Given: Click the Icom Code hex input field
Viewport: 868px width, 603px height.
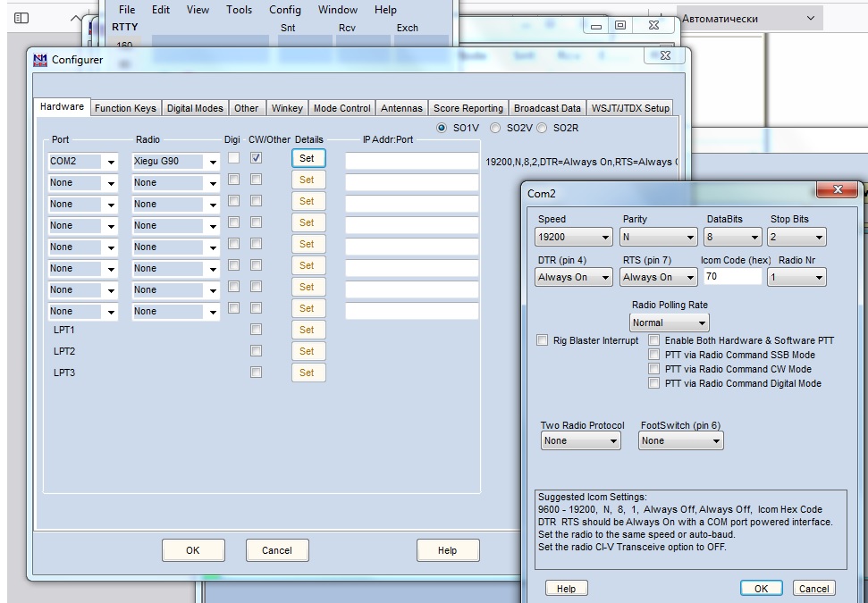Looking at the screenshot, I should pyautogui.click(x=731, y=277).
